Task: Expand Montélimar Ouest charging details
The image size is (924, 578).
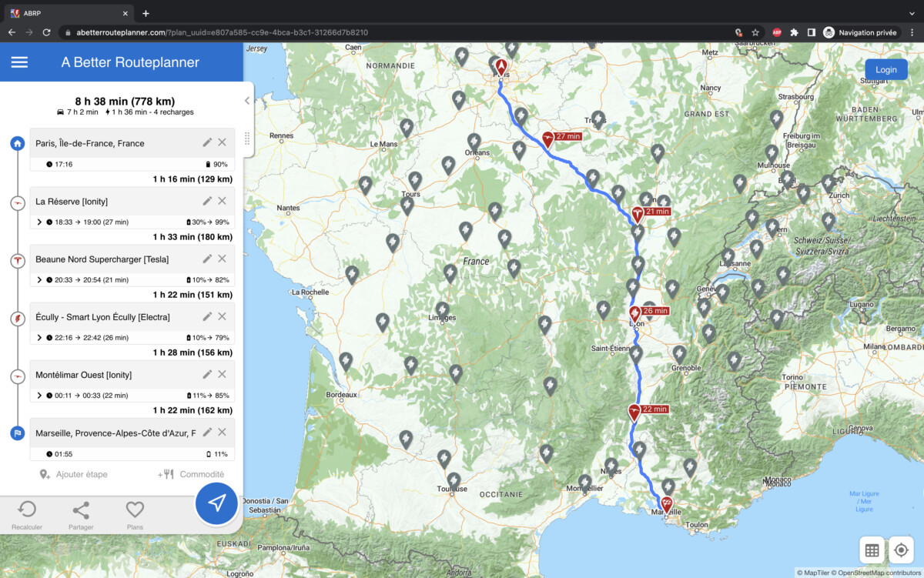Action: click(x=39, y=395)
